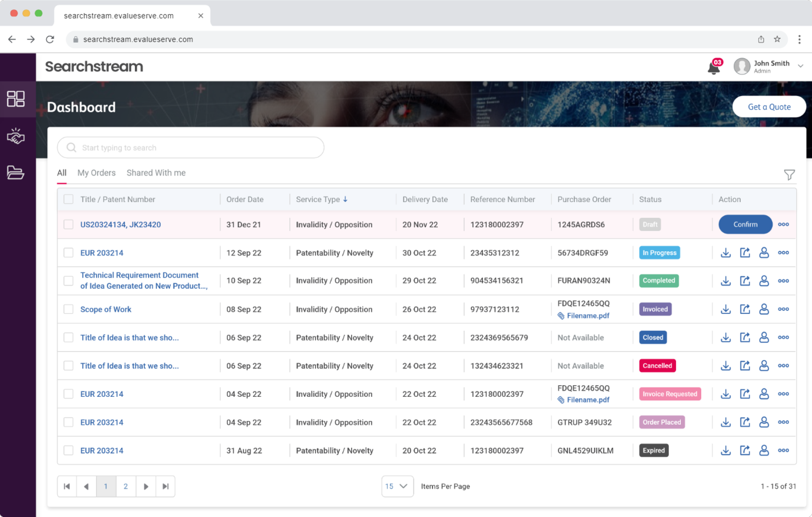Check the Invoice Requested row checkbox
The width and height of the screenshot is (812, 517).
coord(69,394)
